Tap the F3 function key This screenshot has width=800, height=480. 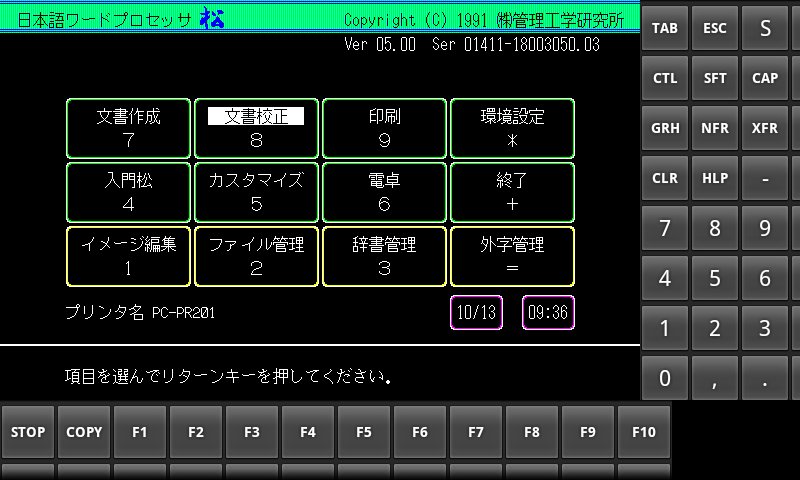(252, 432)
